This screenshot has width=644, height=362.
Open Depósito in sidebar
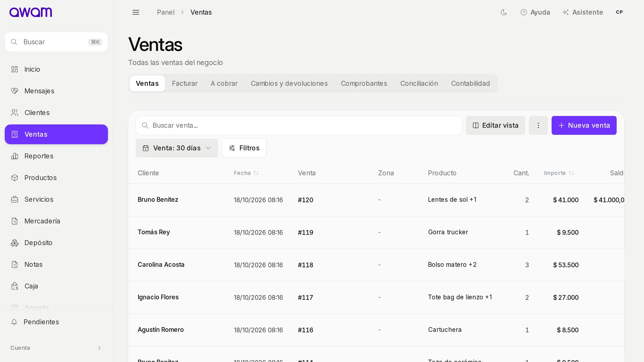[x=56, y=243]
